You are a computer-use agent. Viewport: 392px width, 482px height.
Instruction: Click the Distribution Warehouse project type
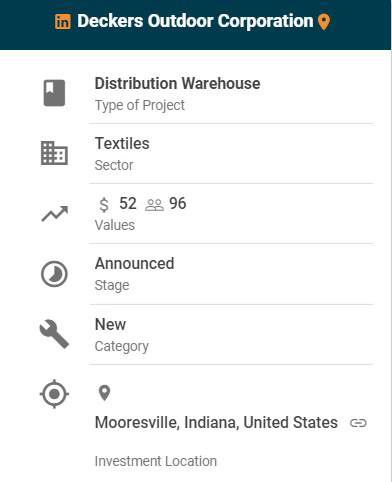[177, 83]
